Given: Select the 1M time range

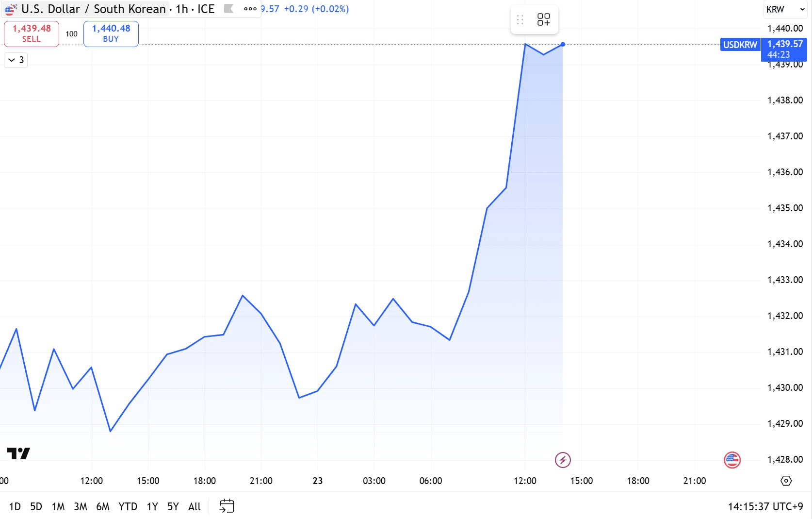Looking at the screenshot, I should tap(58, 506).
